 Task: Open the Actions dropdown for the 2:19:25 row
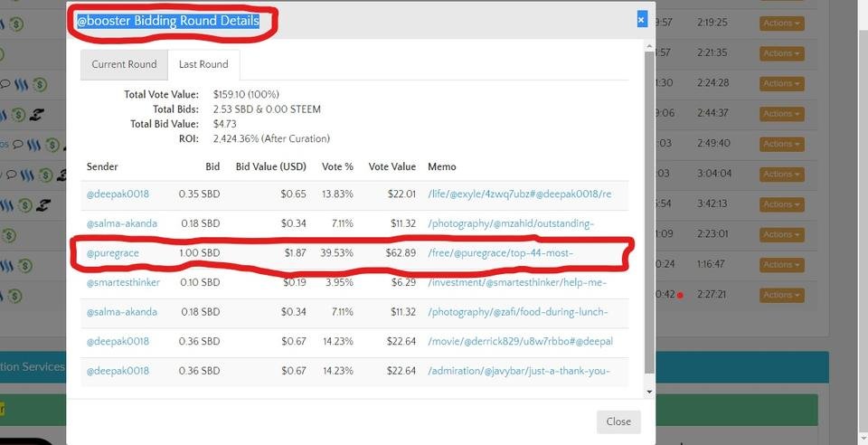(x=781, y=24)
